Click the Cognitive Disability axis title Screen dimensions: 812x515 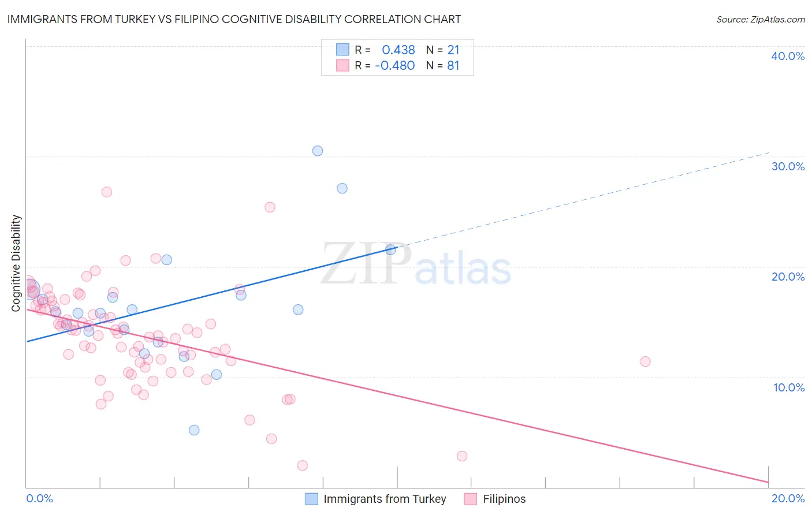coord(16,263)
